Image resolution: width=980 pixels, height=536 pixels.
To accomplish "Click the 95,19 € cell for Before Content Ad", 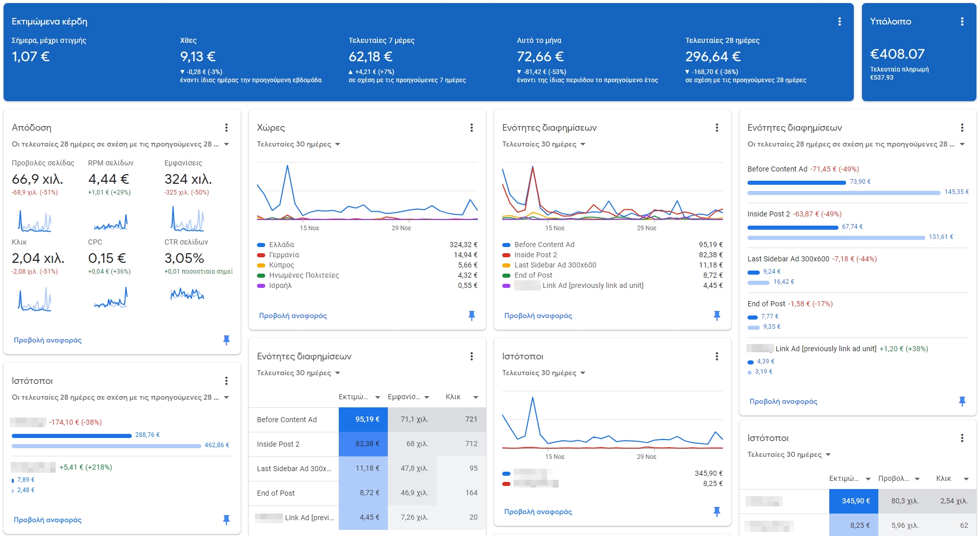I will (x=363, y=420).
